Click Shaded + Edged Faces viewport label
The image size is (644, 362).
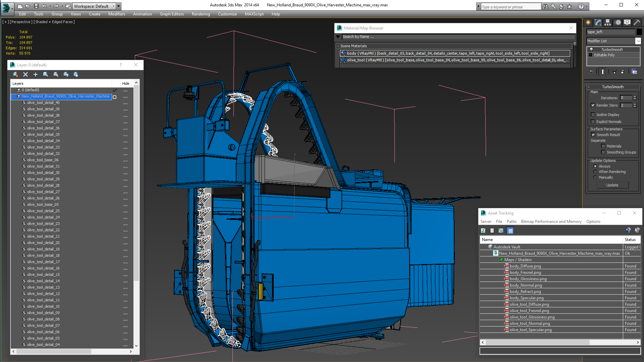click(54, 22)
